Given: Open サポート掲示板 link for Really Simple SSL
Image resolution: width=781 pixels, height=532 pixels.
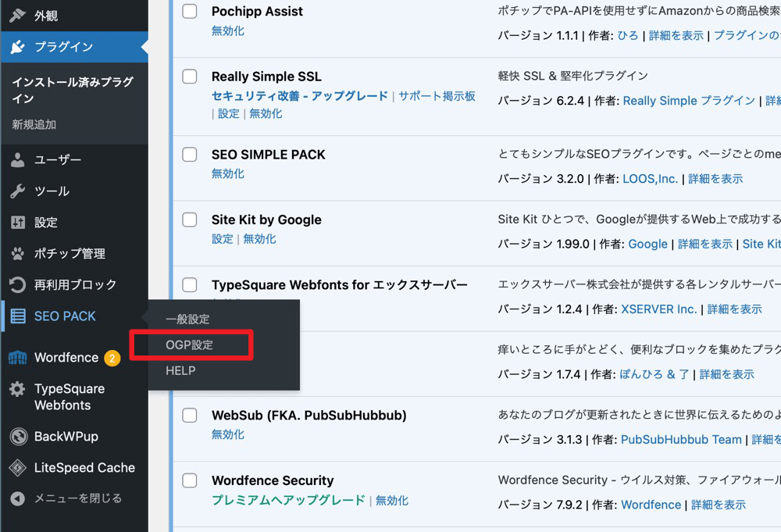Looking at the screenshot, I should pyautogui.click(x=437, y=96).
